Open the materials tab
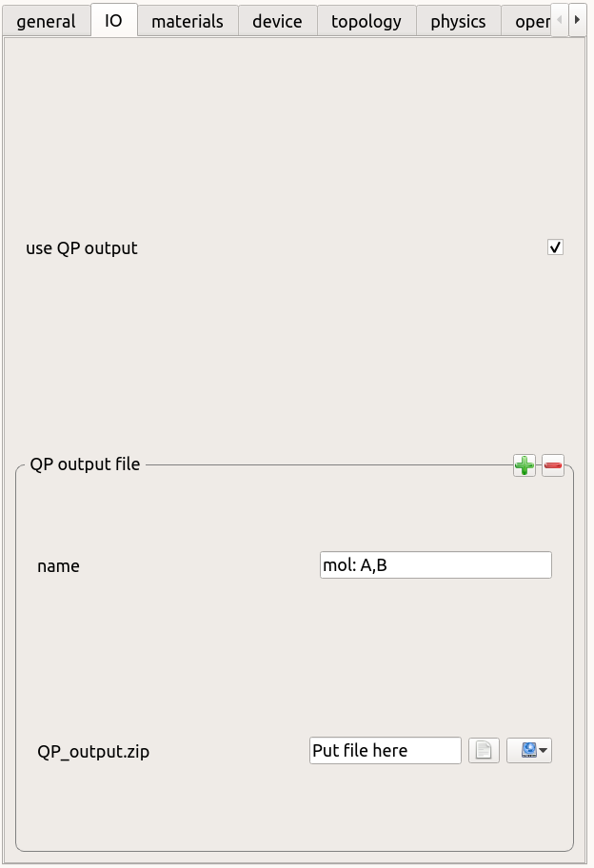Screen dimensions: 594x868 [188, 21]
